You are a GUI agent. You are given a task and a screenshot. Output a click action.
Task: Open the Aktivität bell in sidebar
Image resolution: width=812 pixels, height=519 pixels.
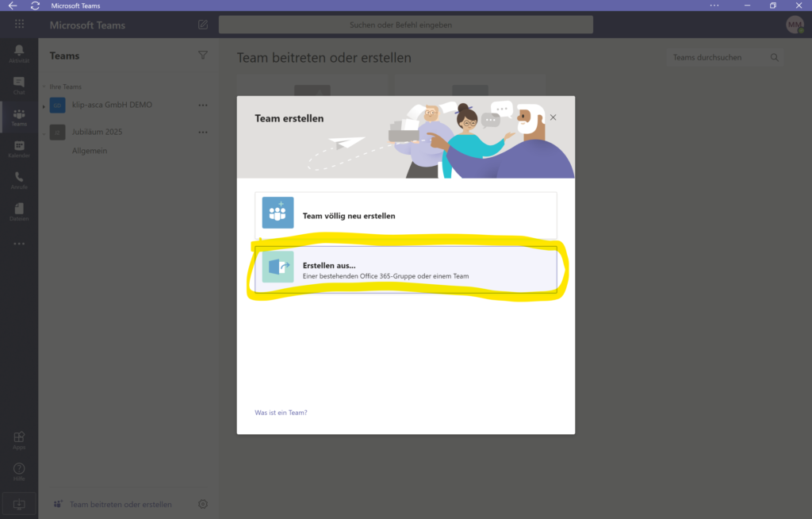(x=19, y=53)
